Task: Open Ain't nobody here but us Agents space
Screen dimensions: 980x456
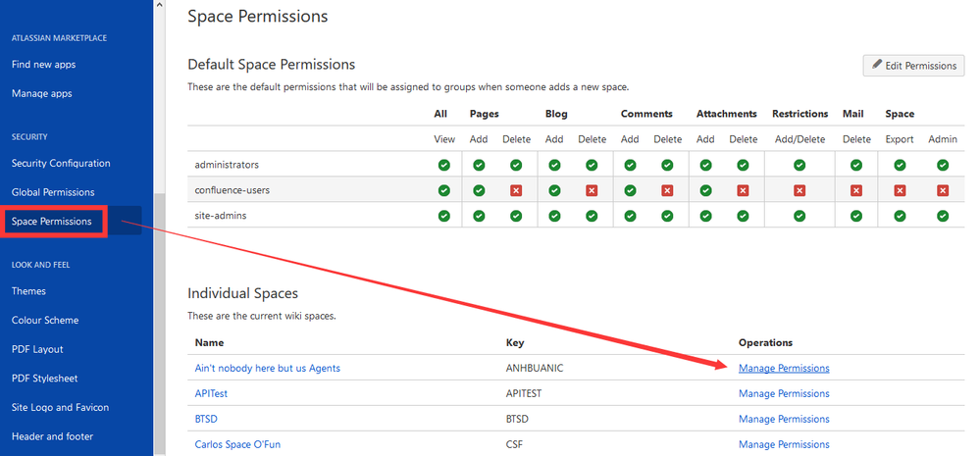Action: point(268,368)
